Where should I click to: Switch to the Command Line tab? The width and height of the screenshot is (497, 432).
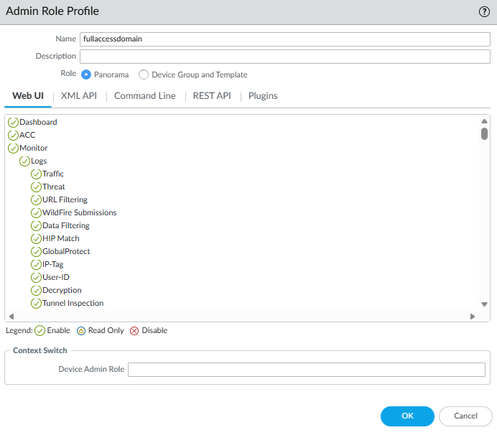[x=145, y=96]
